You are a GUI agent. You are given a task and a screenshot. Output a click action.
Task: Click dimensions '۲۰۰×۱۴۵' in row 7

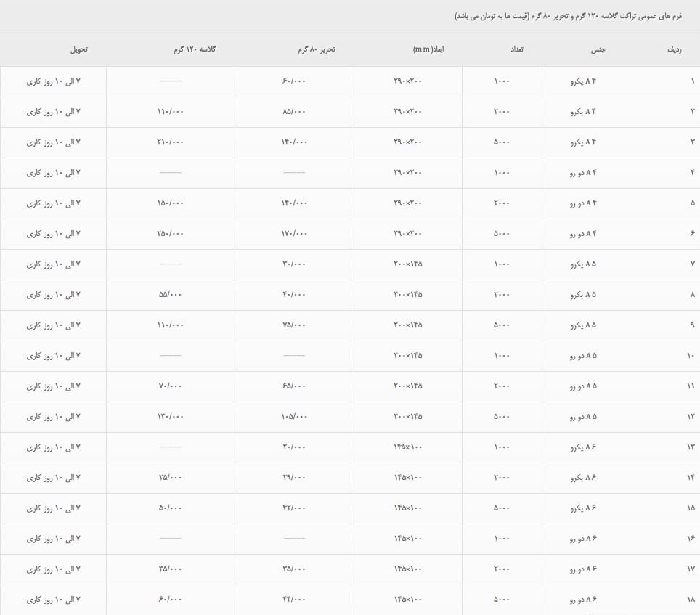tap(407, 264)
